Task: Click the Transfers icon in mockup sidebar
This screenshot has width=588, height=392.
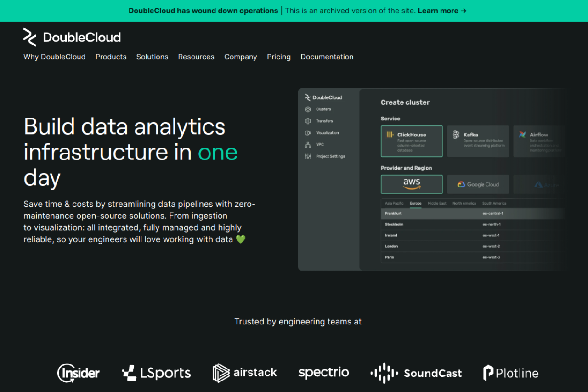Action: pos(308,121)
